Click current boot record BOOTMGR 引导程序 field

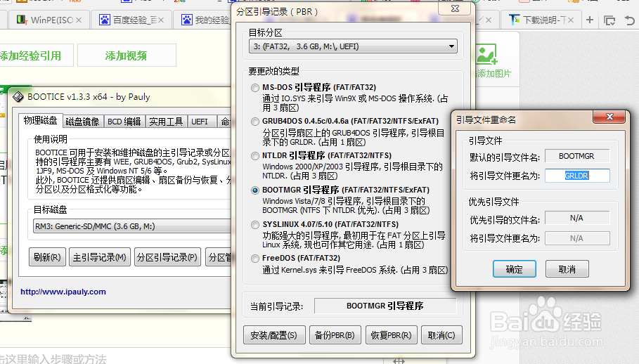pos(385,306)
